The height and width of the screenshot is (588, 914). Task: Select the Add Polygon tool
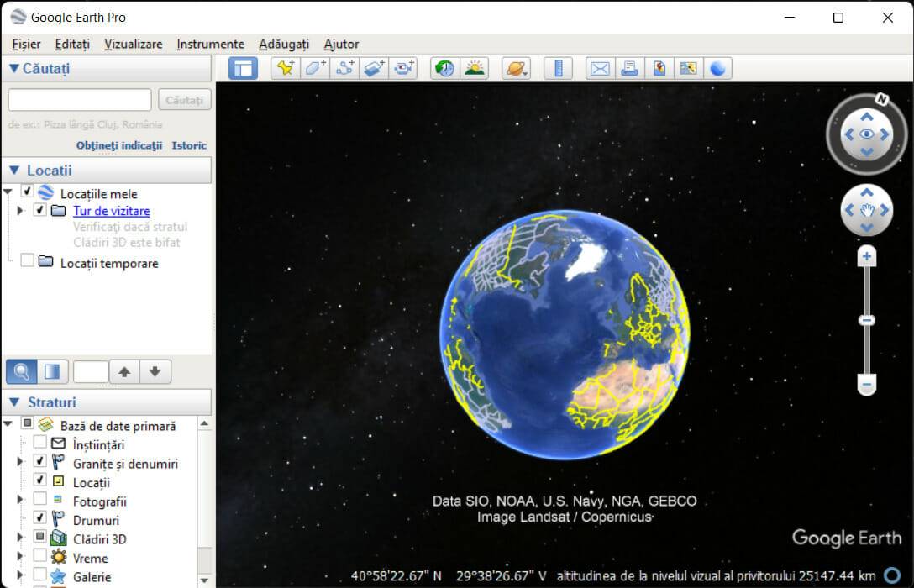coord(314,68)
